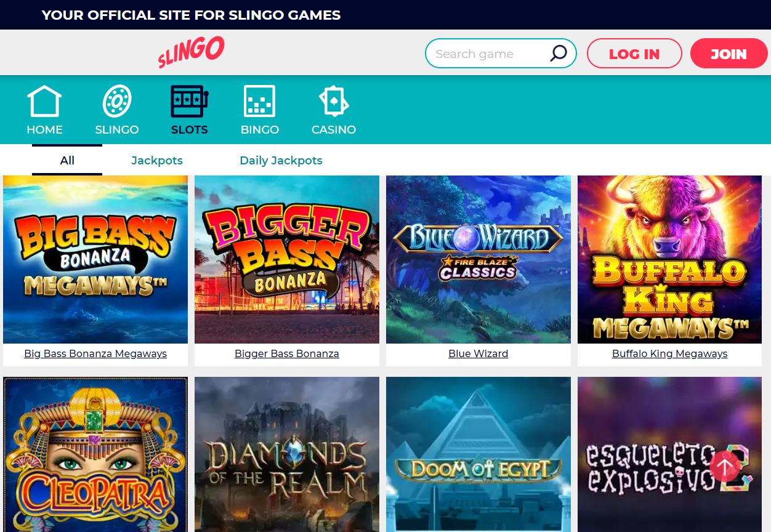This screenshot has height=532, width=771.
Task: Click the SLOTS navigation label
Action: tap(189, 130)
